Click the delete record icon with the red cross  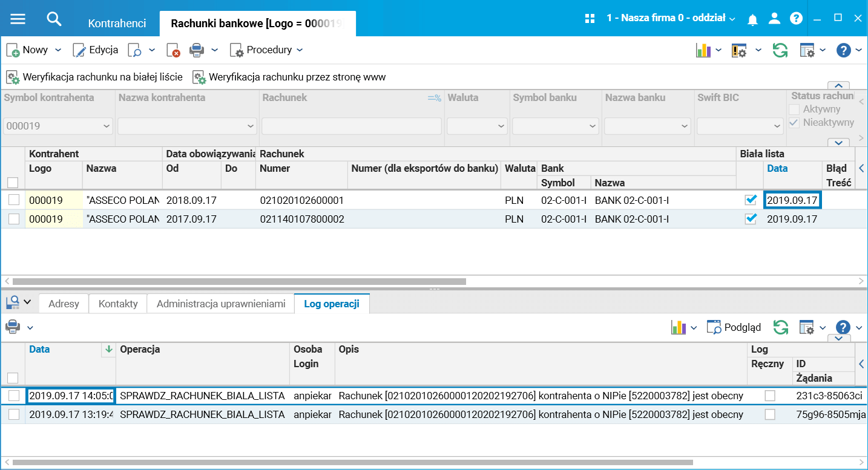(x=173, y=50)
